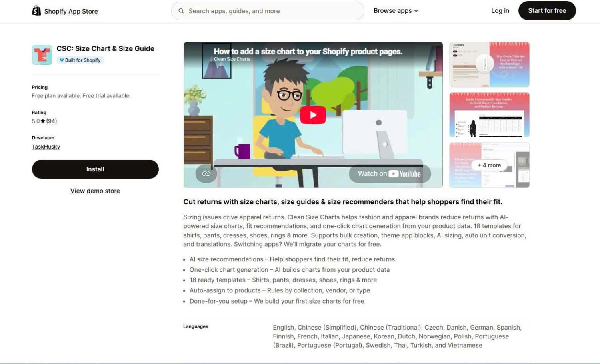Image resolution: width=600 pixels, height=364 pixels.
Task: Open the TaskHusky developer link
Action: pyautogui.click(x=46, y=147)
